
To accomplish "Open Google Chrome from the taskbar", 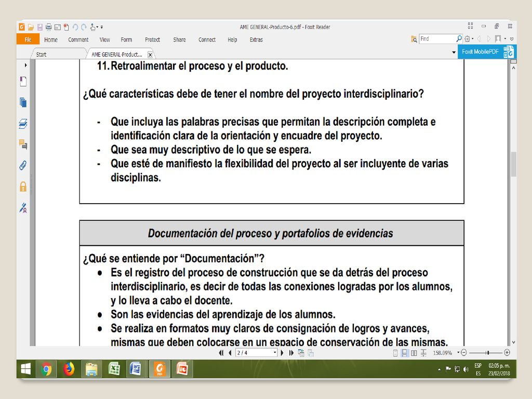I will [46, 369].
